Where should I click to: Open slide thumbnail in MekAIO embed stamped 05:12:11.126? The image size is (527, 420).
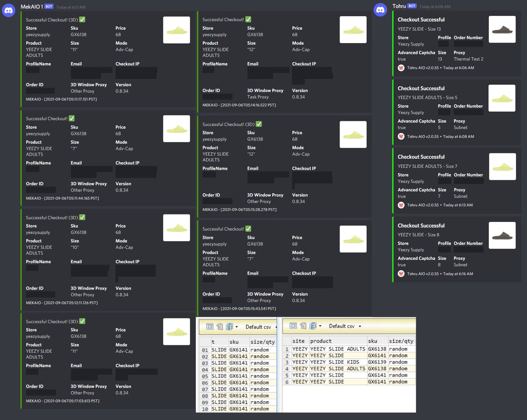(177, 228)
